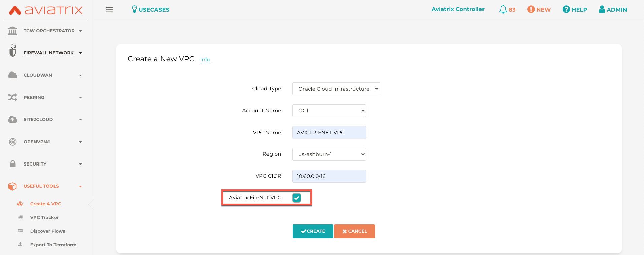Select the Useful Tools menu label

click(x=41, y=186)
